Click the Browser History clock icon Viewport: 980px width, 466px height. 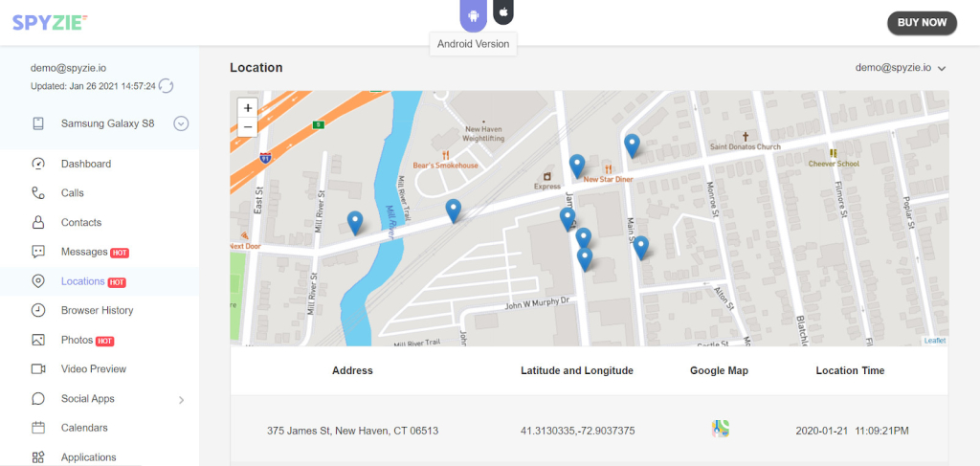pyautogui.click(x=38, y=310)
